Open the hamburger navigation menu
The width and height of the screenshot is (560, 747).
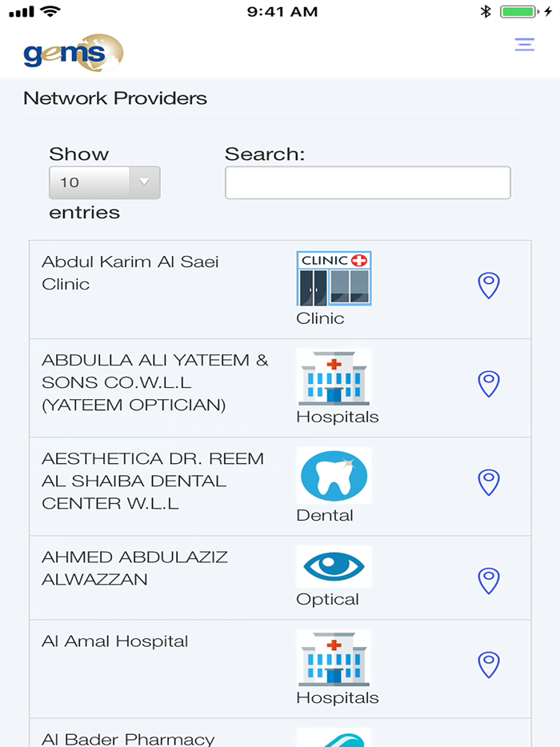click(524, 45)
